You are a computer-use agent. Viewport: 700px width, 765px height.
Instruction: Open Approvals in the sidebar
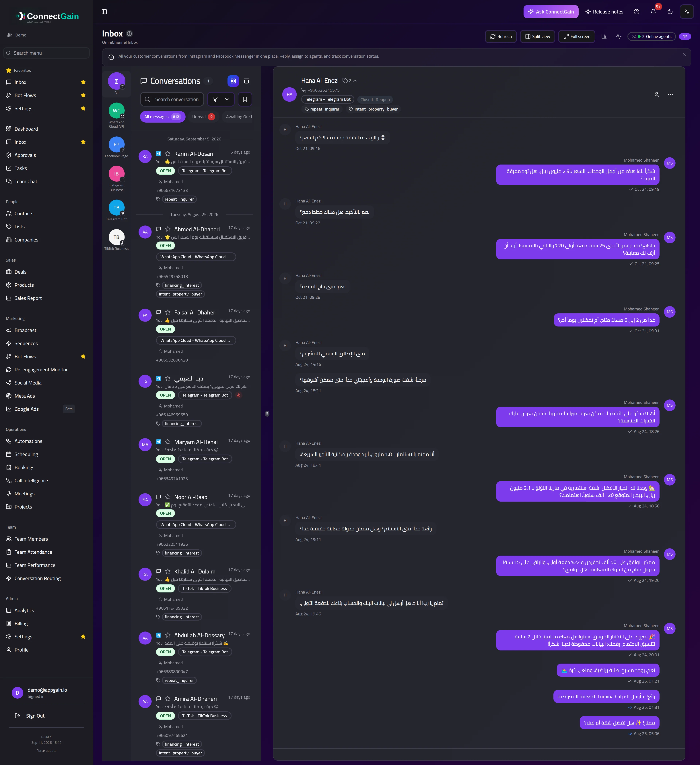pyautogui.click(x=46, y=155)
